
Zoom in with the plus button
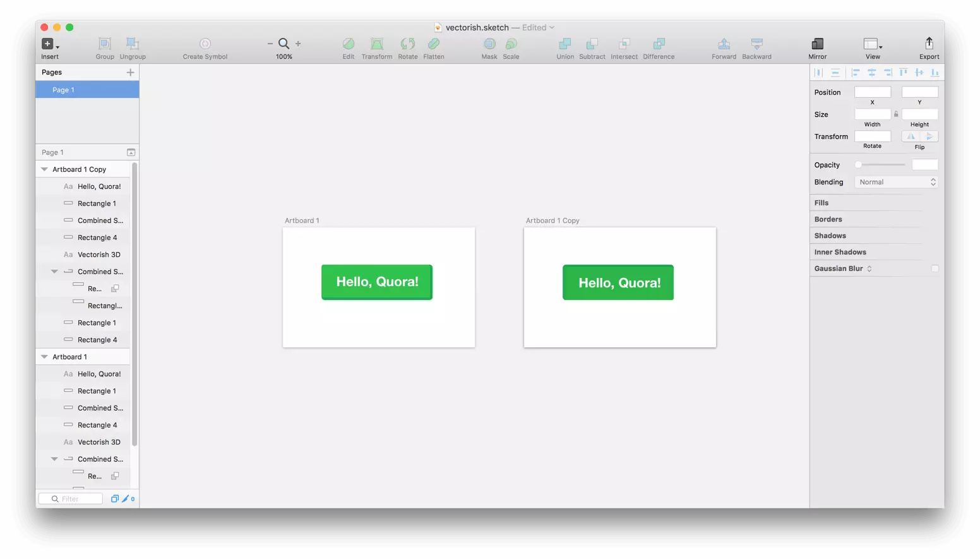tap(298, 44)
